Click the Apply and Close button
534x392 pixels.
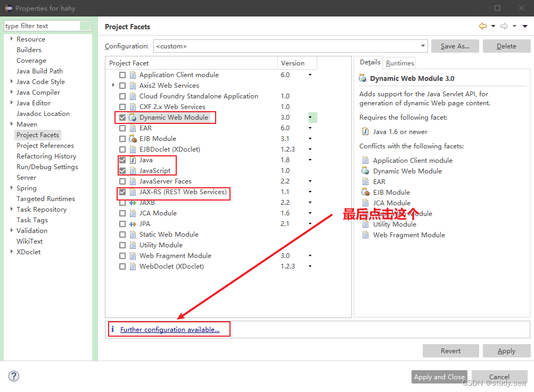[439, 377]
